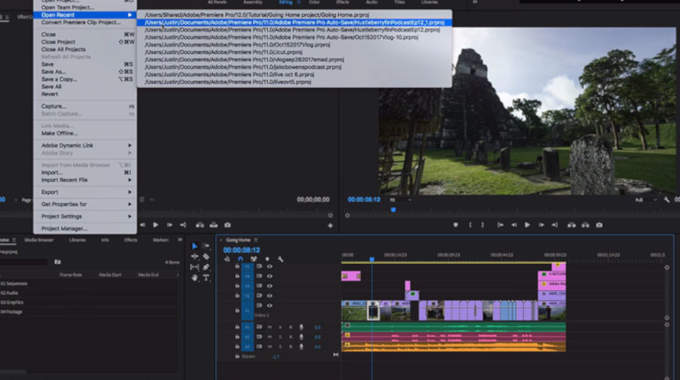This screenshot has height=380, width=680.
Task: Open recent Going Home.prproj project
Action: coord(294,15)
